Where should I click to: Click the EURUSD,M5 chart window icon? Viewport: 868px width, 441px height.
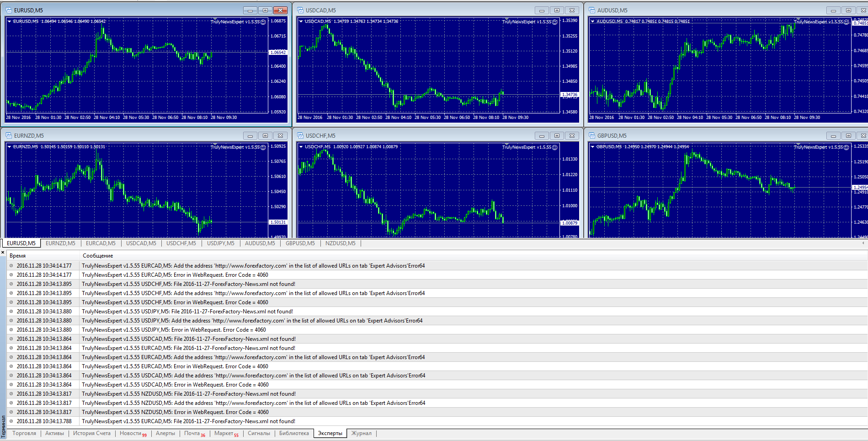click(x=9, y=10)
